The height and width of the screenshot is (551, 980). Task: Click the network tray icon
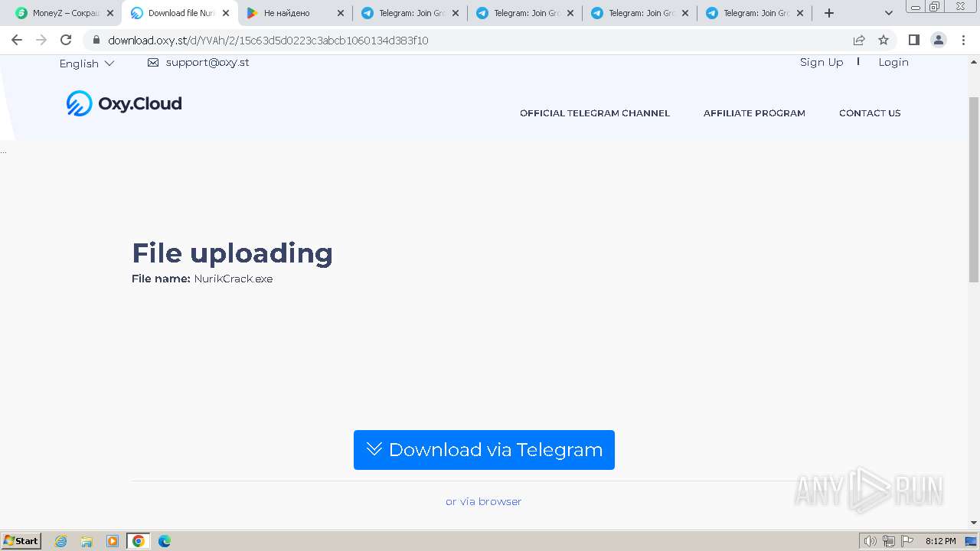889,541
